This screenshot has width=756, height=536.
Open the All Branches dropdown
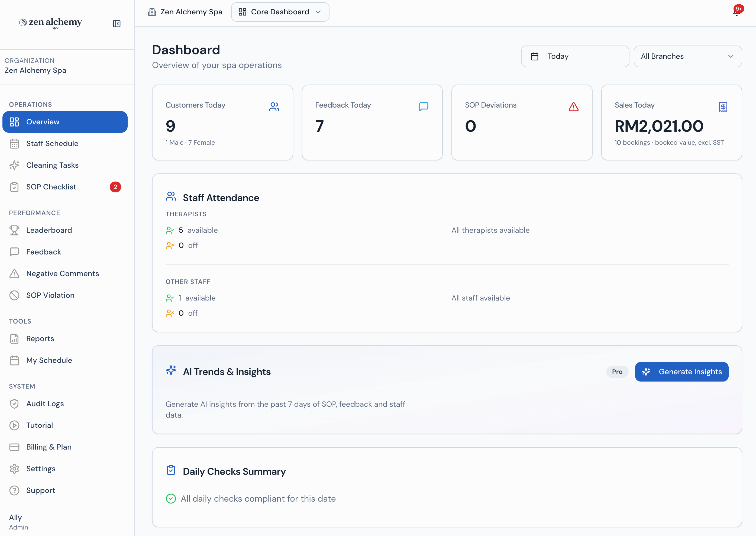coord(688,56)
